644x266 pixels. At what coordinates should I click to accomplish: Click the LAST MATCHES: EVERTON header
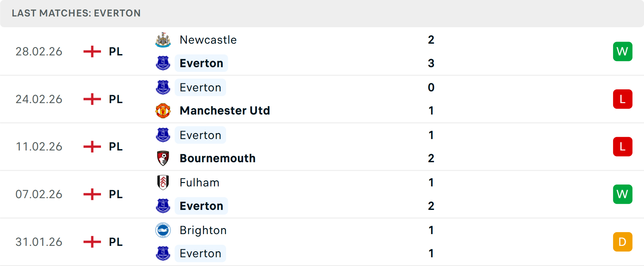pos(76,13)
